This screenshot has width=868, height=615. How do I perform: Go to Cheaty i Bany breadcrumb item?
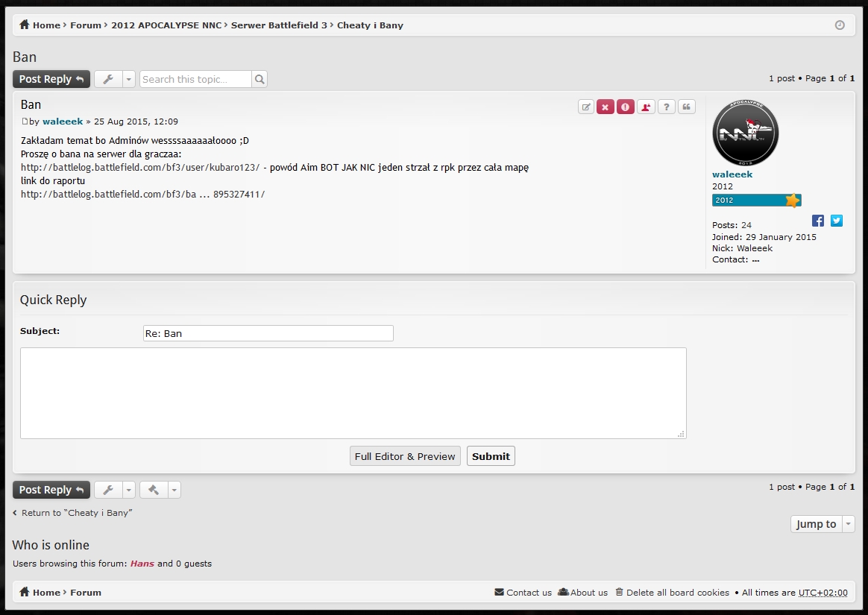[x=370, y=25]
